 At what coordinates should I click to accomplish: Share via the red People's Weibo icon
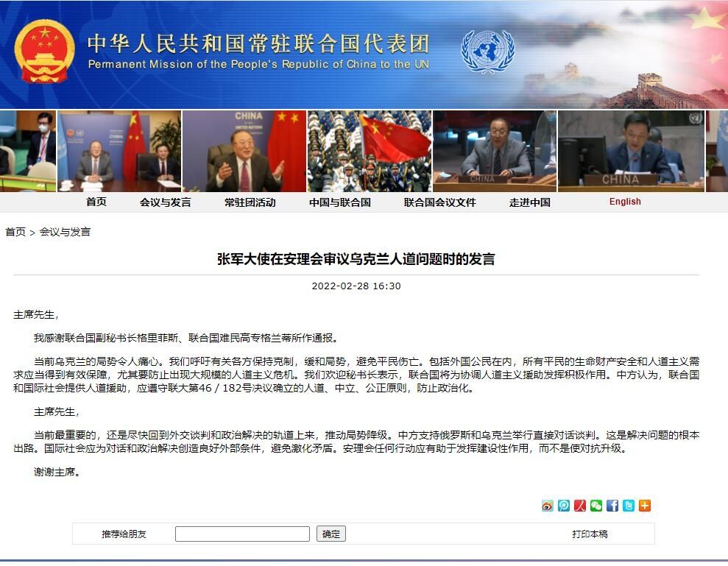coord(580,506)
